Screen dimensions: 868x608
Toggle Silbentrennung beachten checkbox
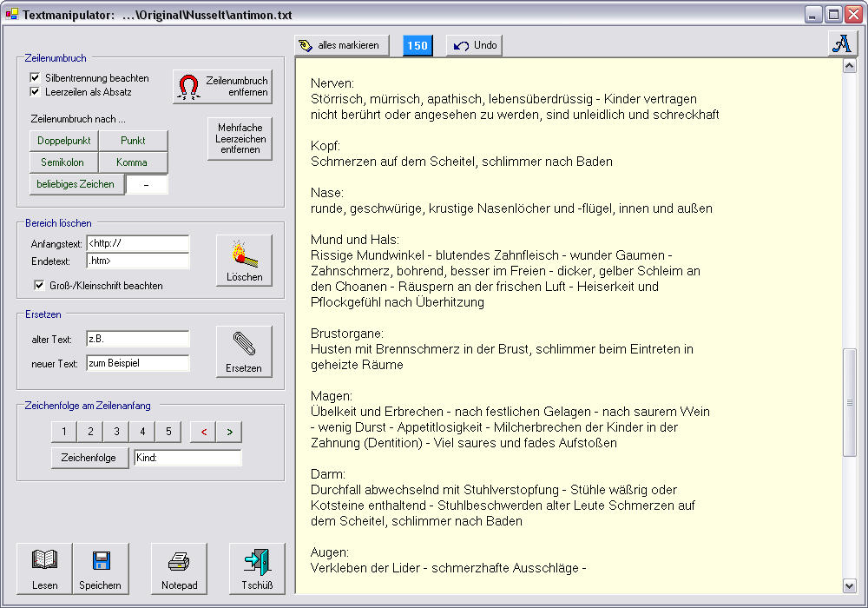[x=36, y=78]
